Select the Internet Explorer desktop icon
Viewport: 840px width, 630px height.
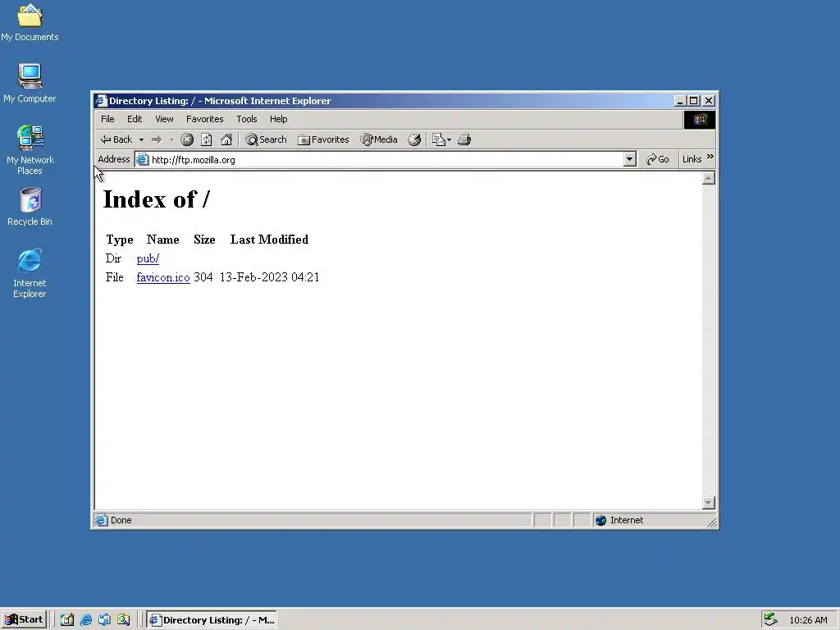pyautogui.click(x=30, y=273)
